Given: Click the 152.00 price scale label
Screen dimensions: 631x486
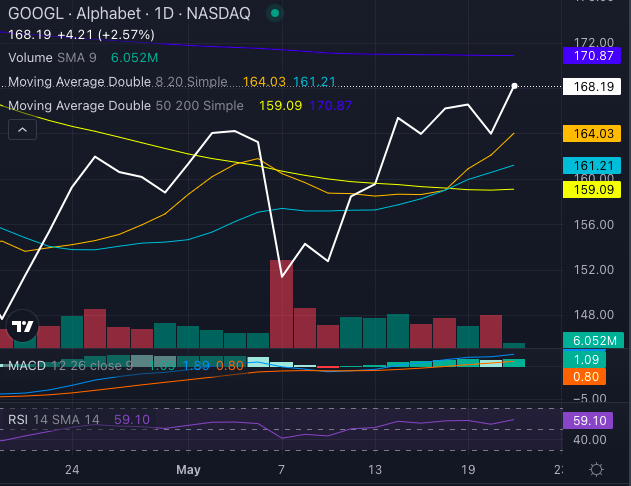Looking at the screenshot, I should point(594,270).
